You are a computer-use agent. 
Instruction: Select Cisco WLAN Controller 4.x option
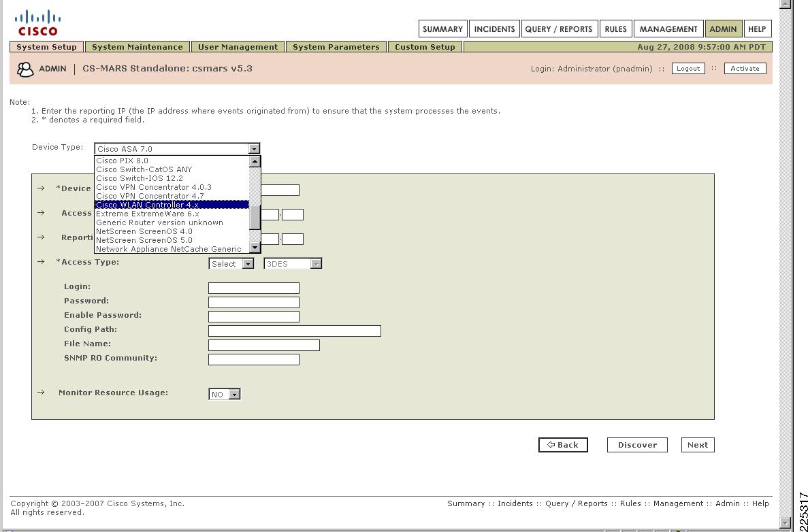click(x=172, y=205)
